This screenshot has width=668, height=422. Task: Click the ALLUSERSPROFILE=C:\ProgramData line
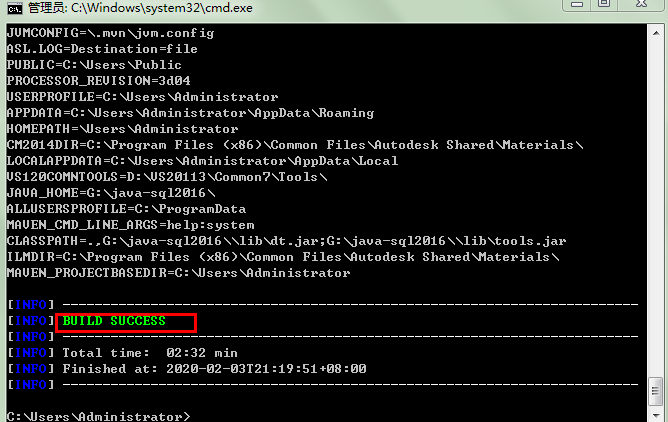tap(126, 209)
